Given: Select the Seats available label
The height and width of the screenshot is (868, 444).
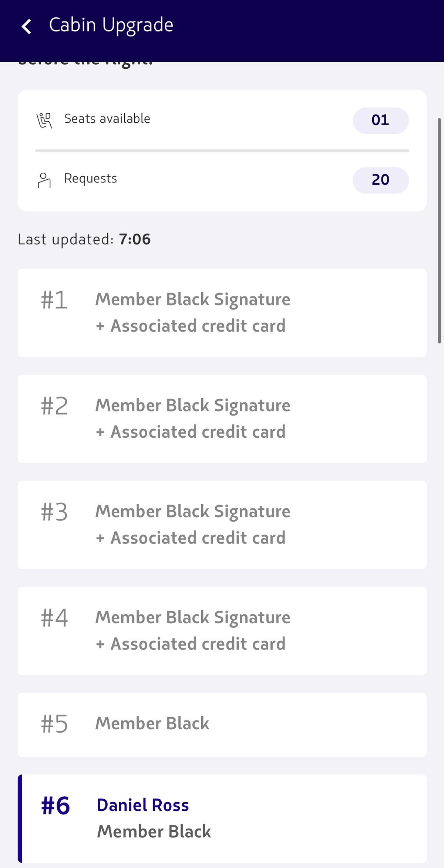Looking at the screenshot, I should pos(107,119).
